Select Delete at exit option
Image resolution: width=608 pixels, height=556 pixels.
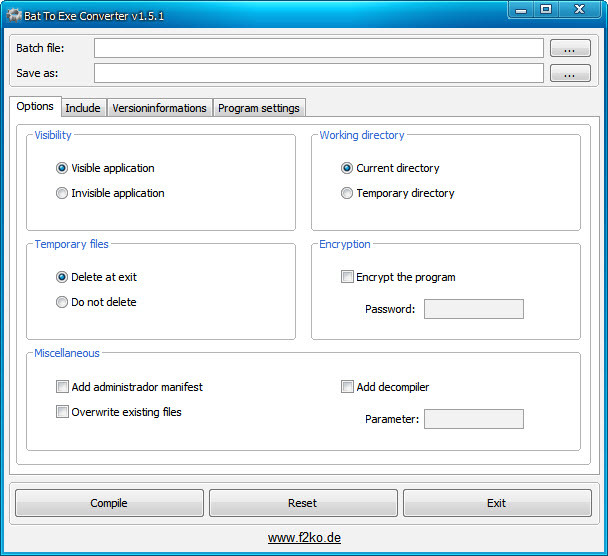click(63, 277)
